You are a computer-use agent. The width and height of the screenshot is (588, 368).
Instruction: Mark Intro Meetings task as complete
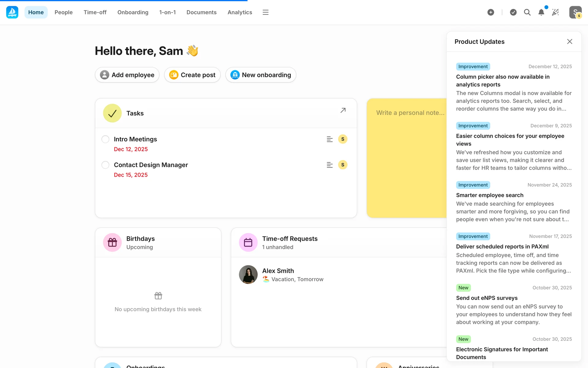coord(105,139)
